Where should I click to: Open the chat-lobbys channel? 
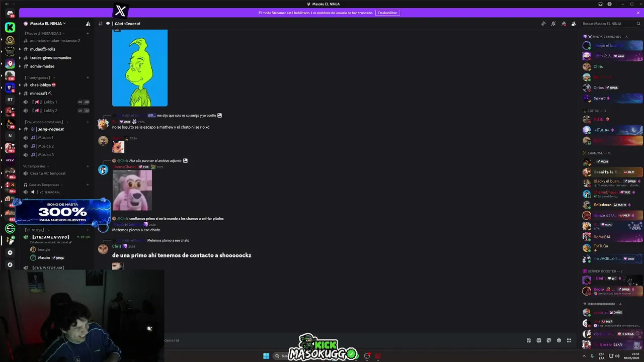point(55,85)
